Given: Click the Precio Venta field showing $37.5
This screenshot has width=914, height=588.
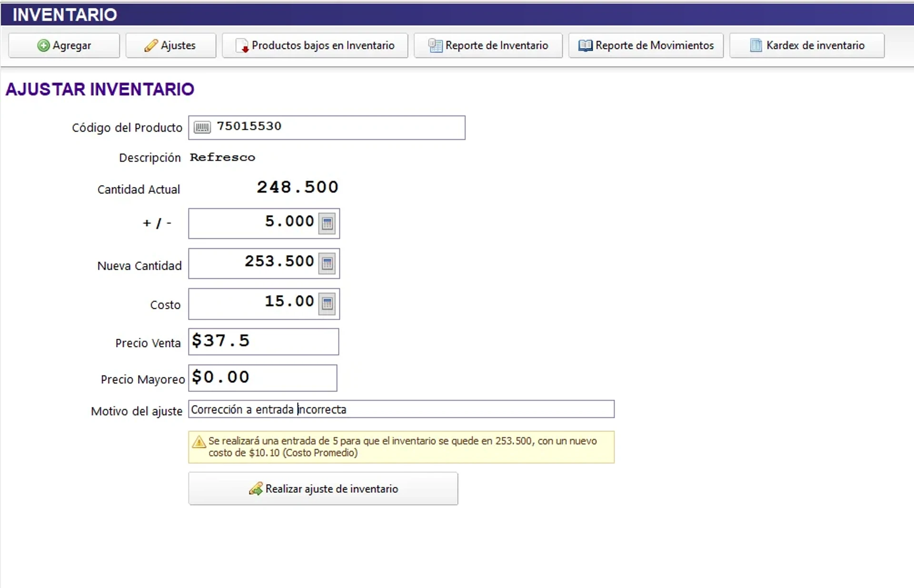Looking at the screenshot, I should [263, 341].
